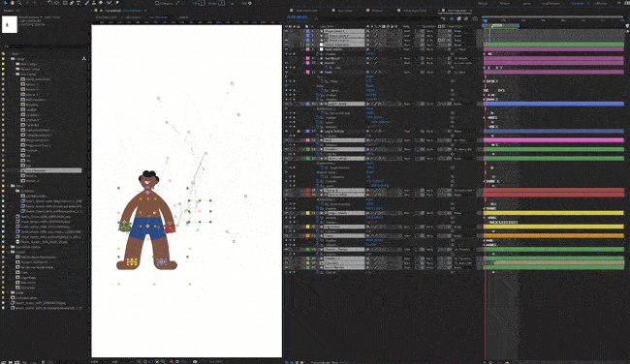Activate the first timeline composition tab
The image size is (630, 364).
(x=306, y=11)
